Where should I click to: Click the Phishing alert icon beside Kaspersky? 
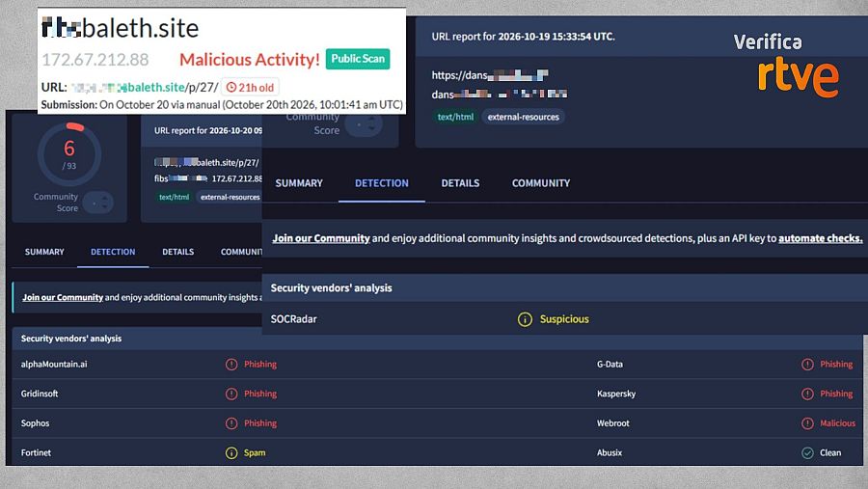click(x=807, y=394)
